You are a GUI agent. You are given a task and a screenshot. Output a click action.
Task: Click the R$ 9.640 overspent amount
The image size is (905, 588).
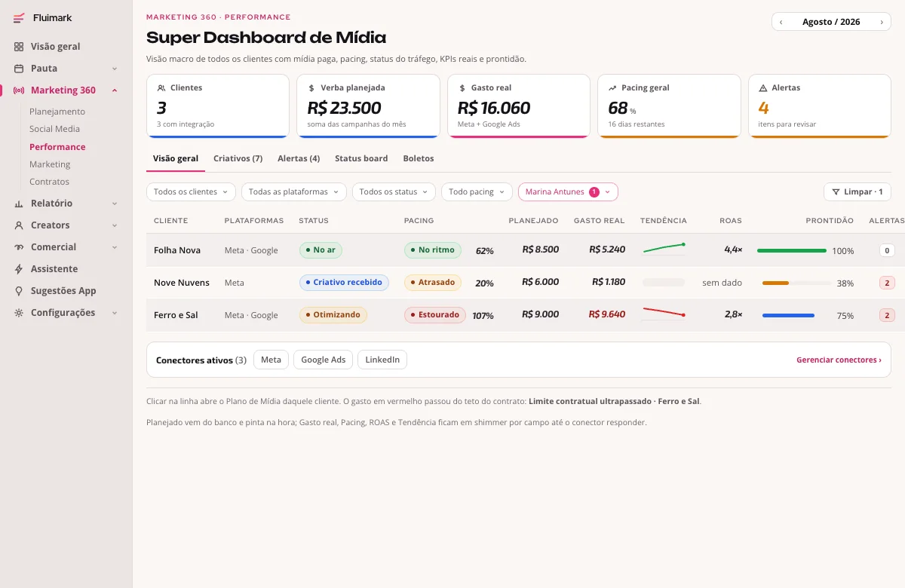(607, 314)
